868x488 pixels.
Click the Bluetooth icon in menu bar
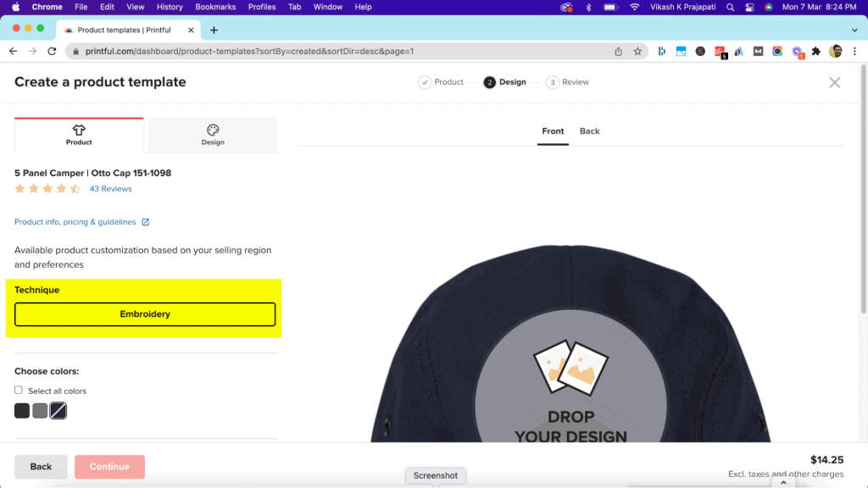pos(587,7)
